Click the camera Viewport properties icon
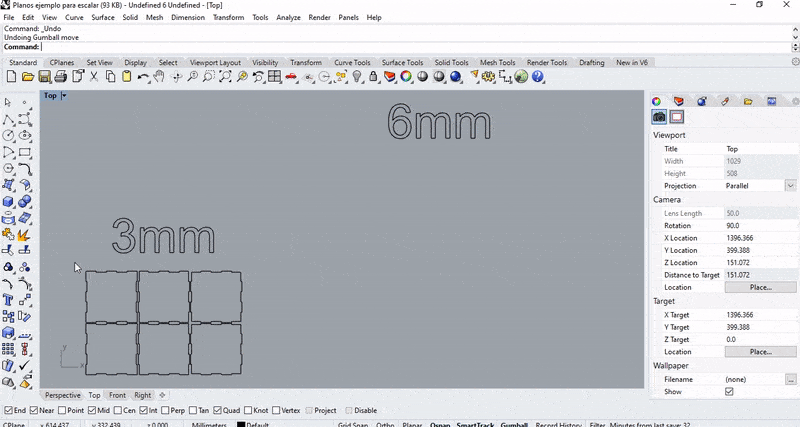This screenshot has height=427, width=800. click(x=659, y=117)
